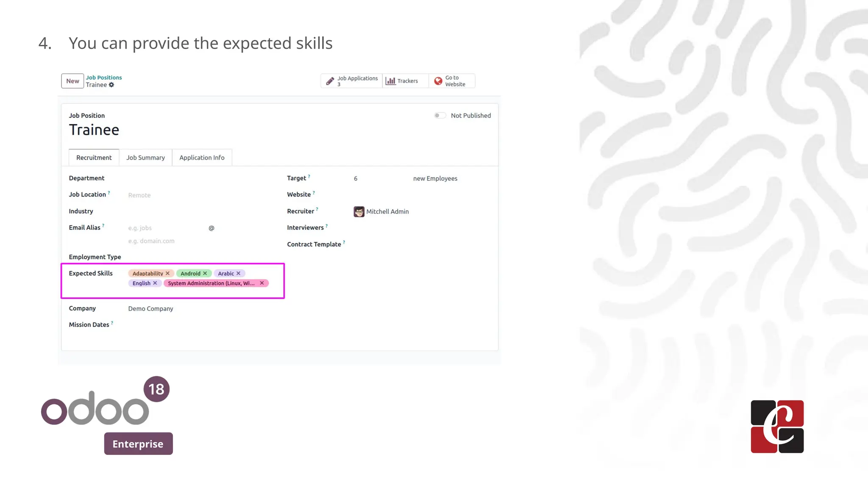The height and width of the screenshot is (488, 868).
Task: Open the Website dropdown field
Action: coord(422,195)
